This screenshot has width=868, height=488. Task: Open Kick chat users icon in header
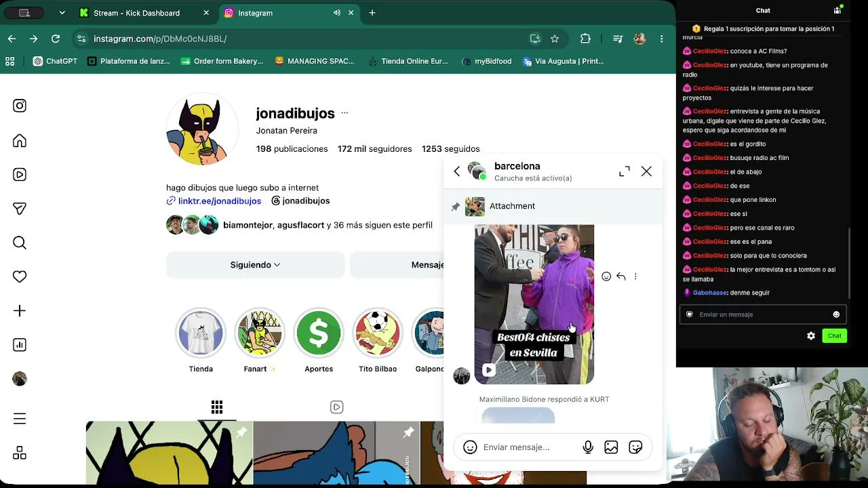[x=837, y=10]
